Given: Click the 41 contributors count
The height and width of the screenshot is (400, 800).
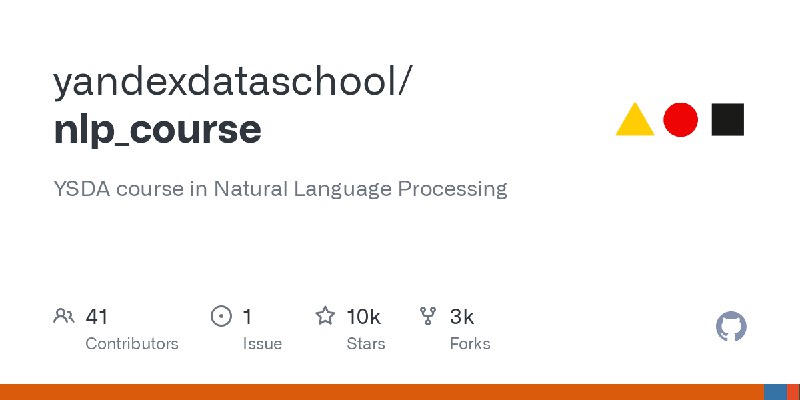Looking at the screenshot, I should point(96,317).
